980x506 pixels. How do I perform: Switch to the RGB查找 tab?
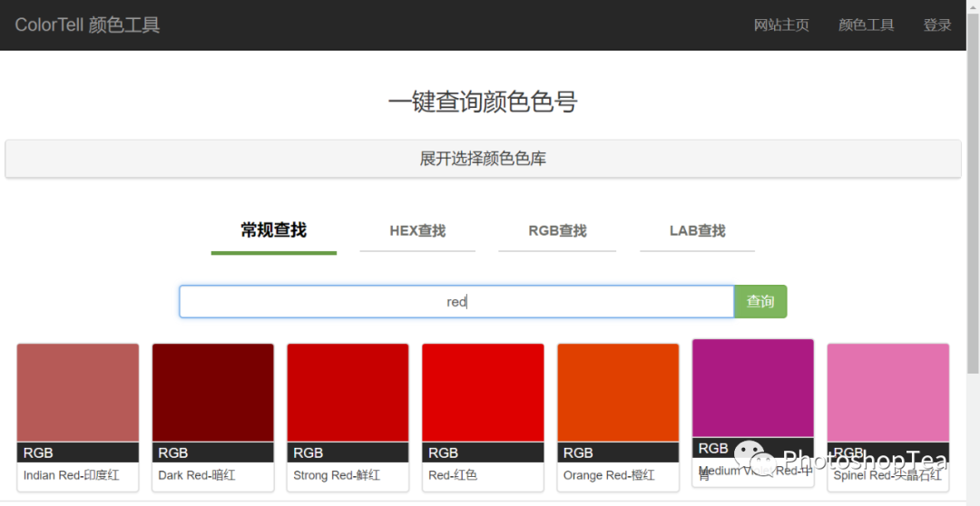click(557, 231)
